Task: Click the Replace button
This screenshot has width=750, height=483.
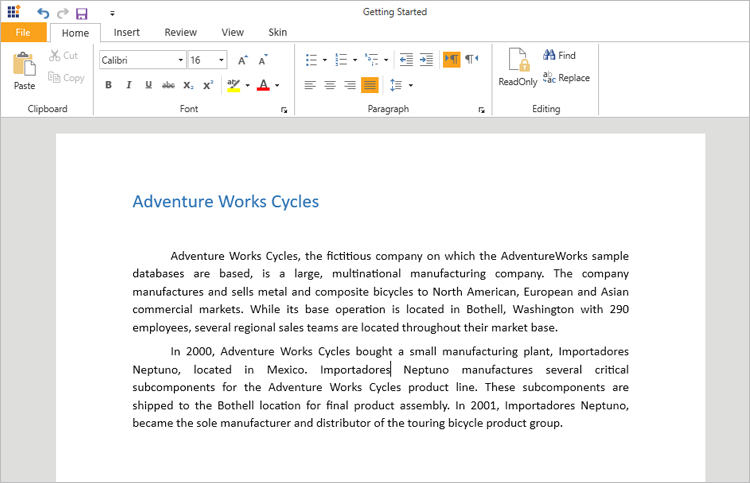Action: (566, 78)
